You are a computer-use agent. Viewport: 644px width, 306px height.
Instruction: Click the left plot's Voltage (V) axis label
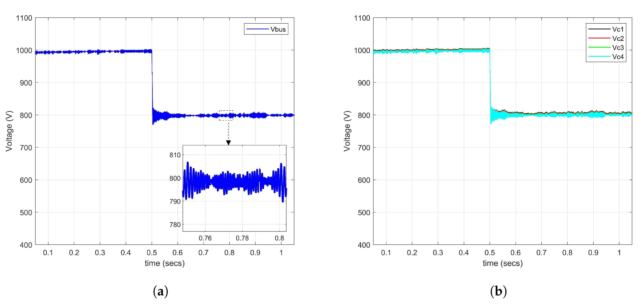point(9,131)
